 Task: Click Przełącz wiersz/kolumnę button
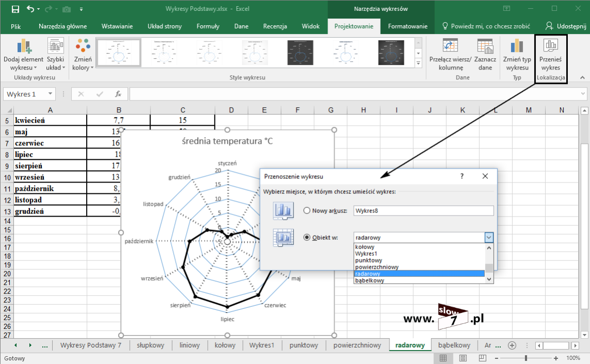(x=450, y=55)
